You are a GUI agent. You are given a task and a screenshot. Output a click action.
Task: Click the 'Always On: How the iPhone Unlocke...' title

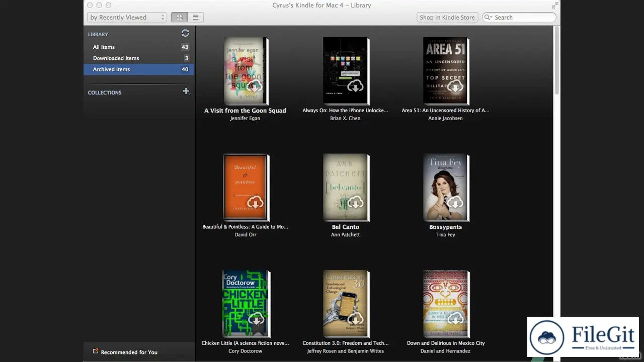pyautogui.click(x=345, y=111)
